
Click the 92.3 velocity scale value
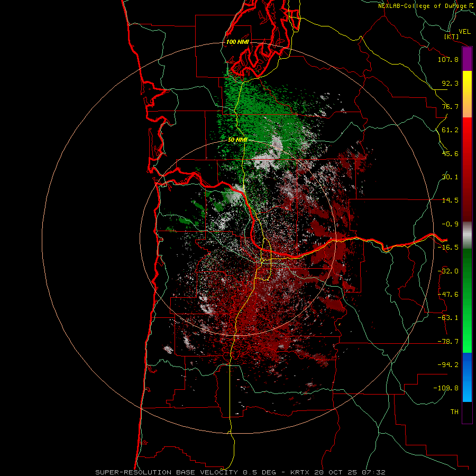click(x=450, y=83)
